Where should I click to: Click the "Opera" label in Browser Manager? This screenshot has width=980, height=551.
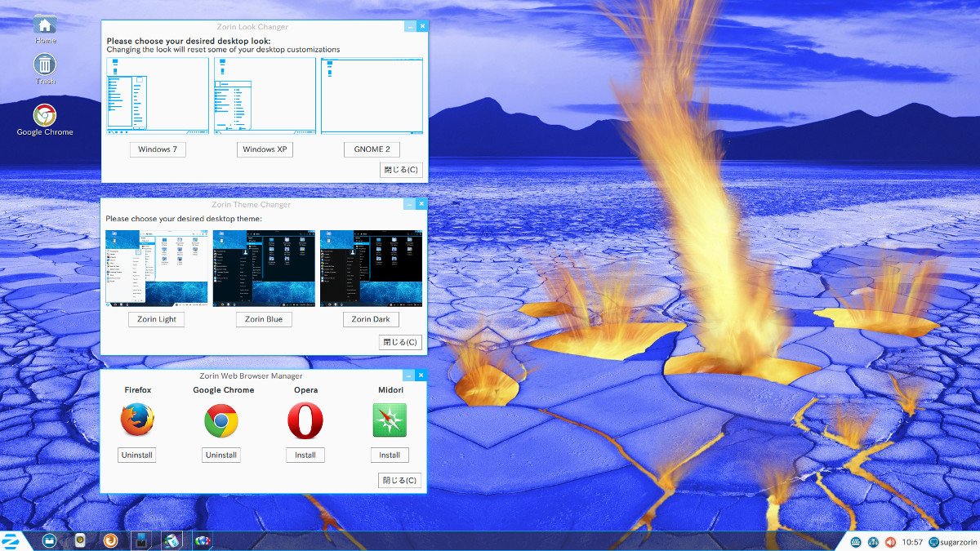tap(306, 390)
